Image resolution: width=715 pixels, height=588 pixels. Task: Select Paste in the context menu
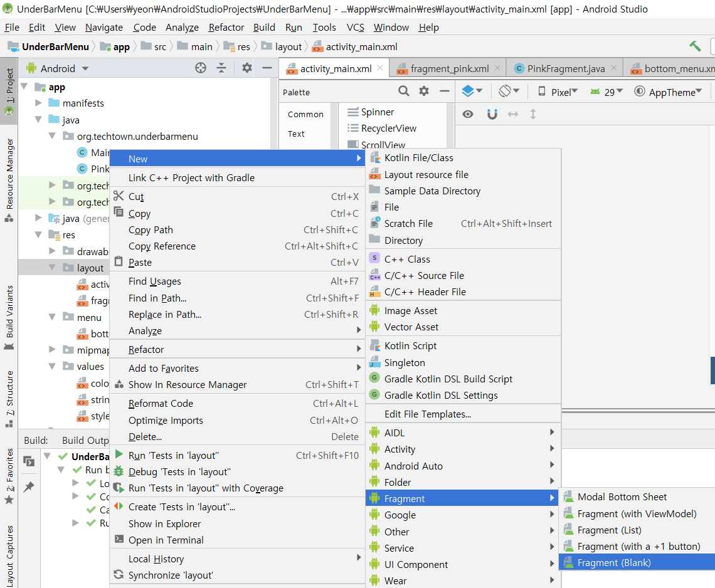tap(237, 263)
